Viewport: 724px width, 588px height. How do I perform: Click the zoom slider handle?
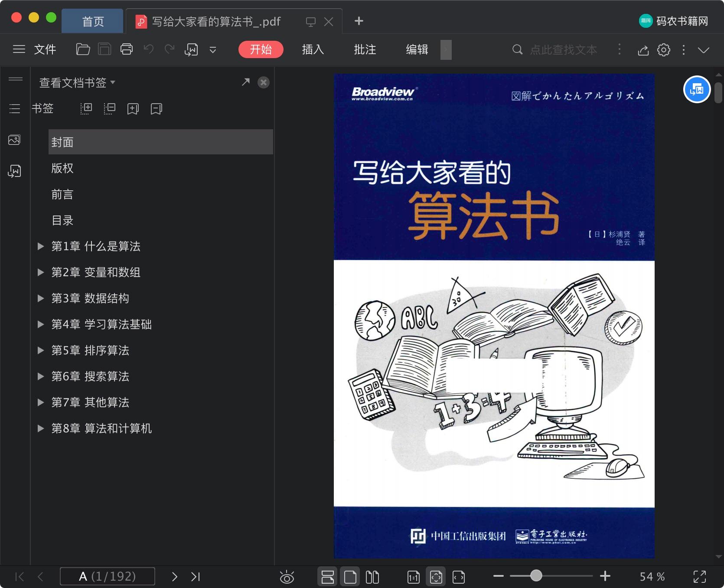[536, 575]
